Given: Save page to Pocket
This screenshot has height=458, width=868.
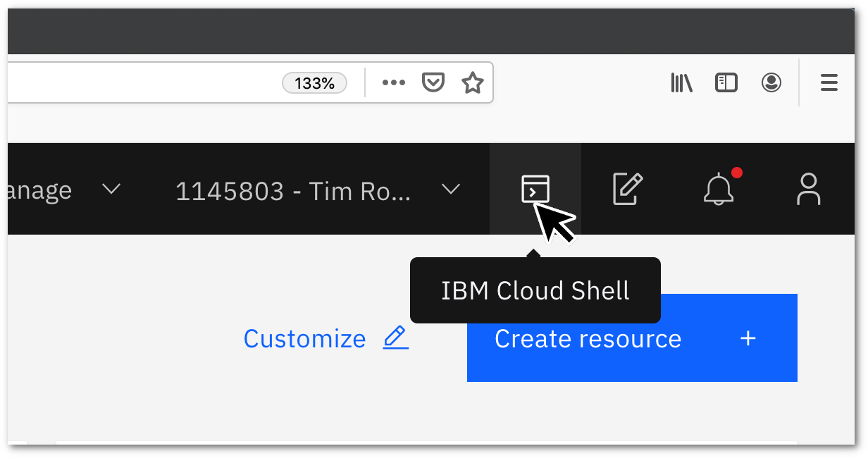Looking at the screenshot, I should tap(433, 83).
